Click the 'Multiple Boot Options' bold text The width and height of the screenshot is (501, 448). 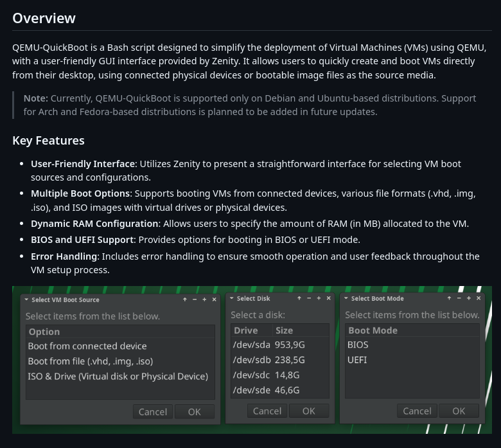click(80, 193)
